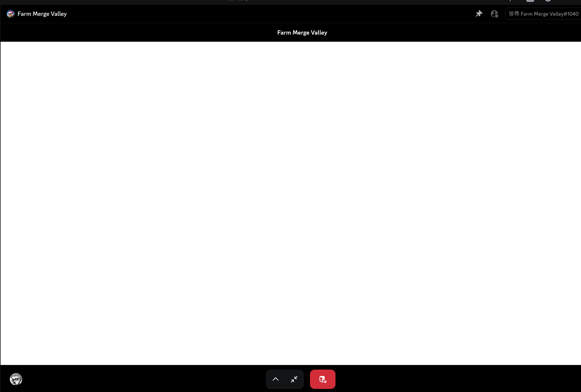Open the chevron-up menu beside minimize
Screen dimensions: 581x392
[275, 379]
